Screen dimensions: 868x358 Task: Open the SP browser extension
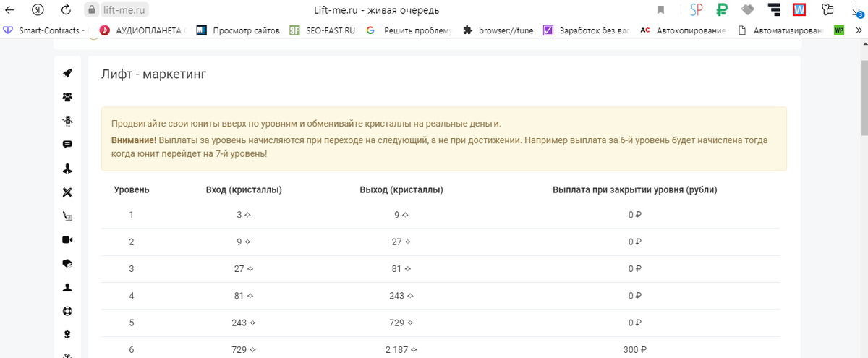(x=697, y=10)
